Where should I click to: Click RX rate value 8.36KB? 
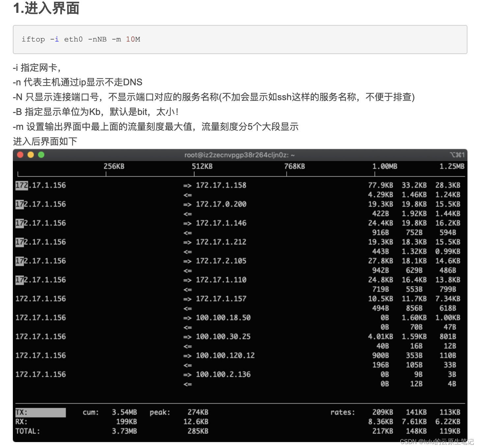click(380, 422)
